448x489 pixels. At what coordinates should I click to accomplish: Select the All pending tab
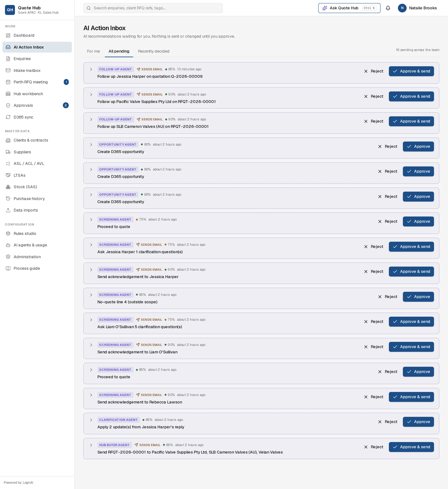pos(119,51)
